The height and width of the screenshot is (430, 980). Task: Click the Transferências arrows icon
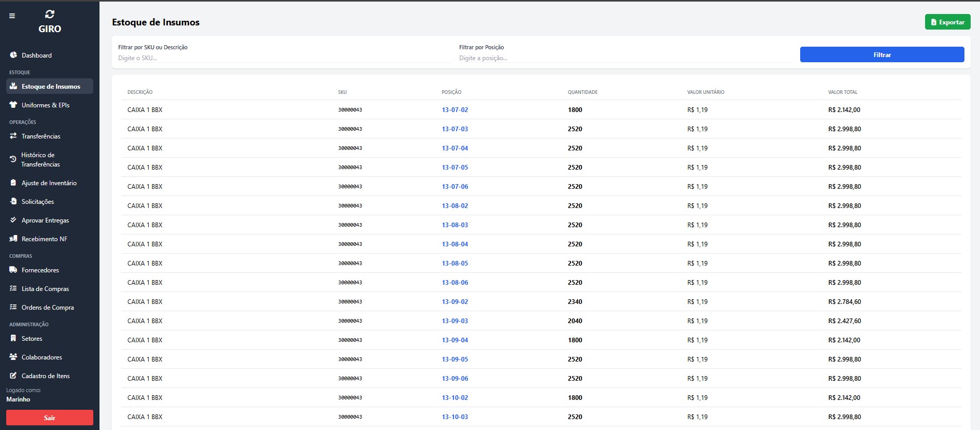[13, 136]
